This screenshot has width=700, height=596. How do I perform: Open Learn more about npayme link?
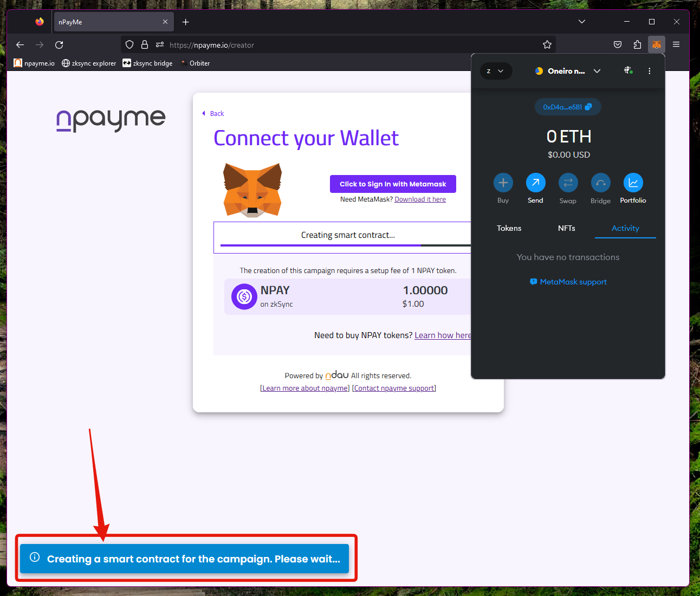[305, 388]
